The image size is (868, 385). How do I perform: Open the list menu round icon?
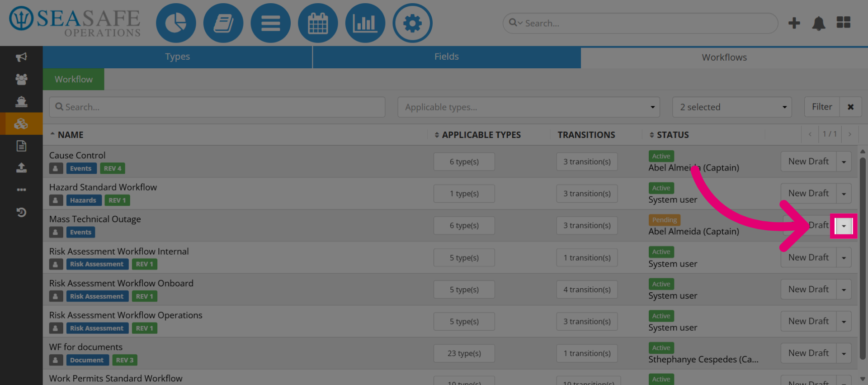point(270,23)
